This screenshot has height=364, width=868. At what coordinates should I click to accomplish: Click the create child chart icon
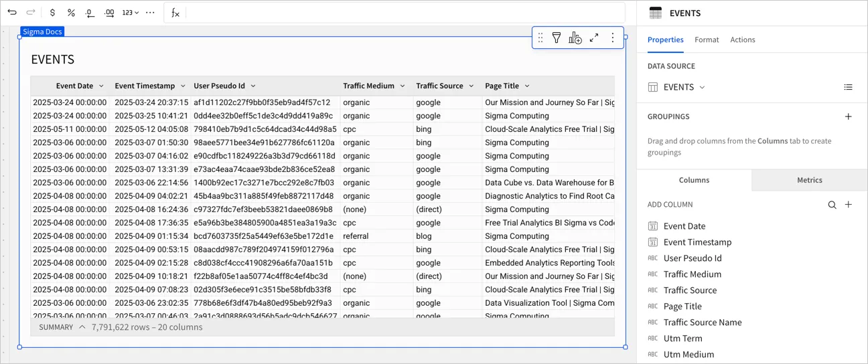[575, 38]
